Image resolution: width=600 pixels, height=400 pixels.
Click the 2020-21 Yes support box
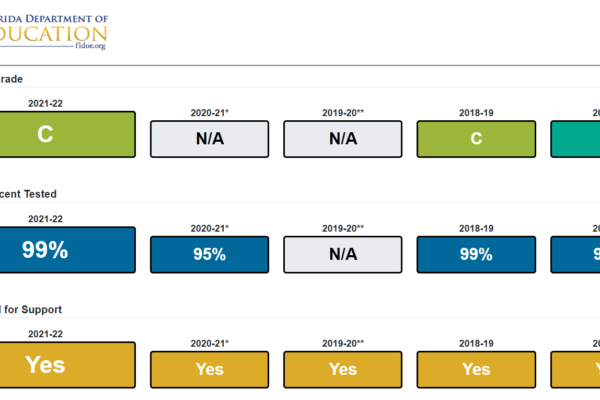click(210, 370)
